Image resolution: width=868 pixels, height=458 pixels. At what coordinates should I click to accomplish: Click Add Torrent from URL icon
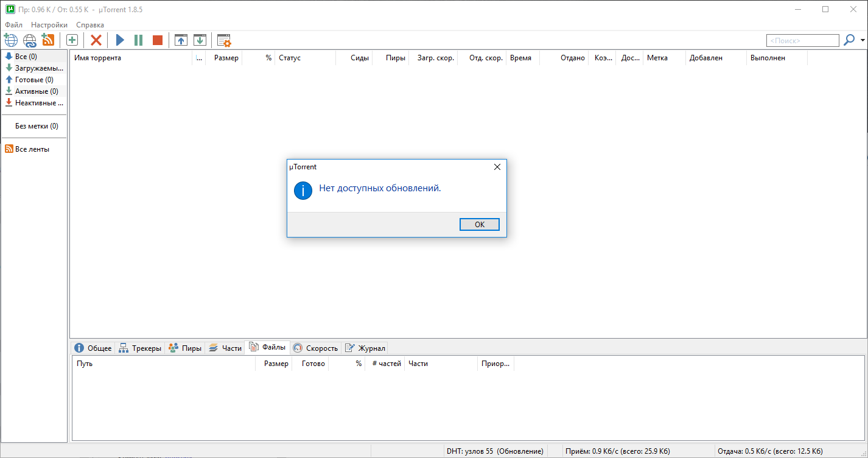tap(30, 40)
